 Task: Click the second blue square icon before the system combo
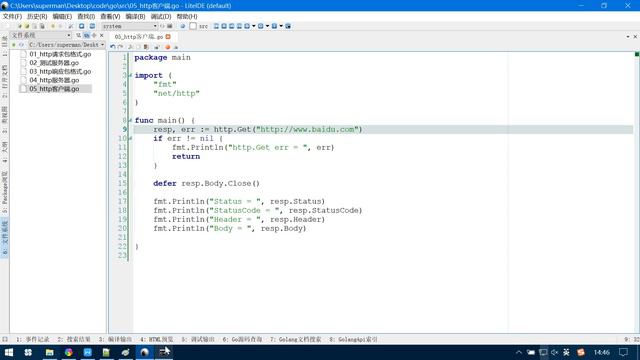pyautogui.click(x=92, y=26)
